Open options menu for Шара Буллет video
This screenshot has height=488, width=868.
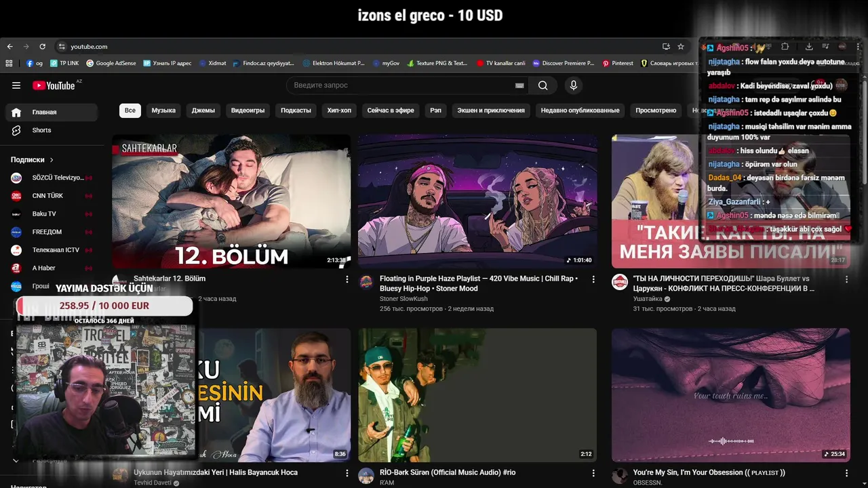pos(846,279)
